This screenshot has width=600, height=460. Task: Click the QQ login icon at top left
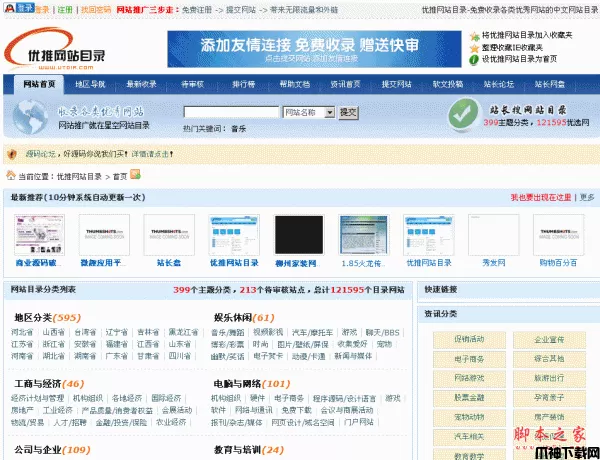(19, 8)
